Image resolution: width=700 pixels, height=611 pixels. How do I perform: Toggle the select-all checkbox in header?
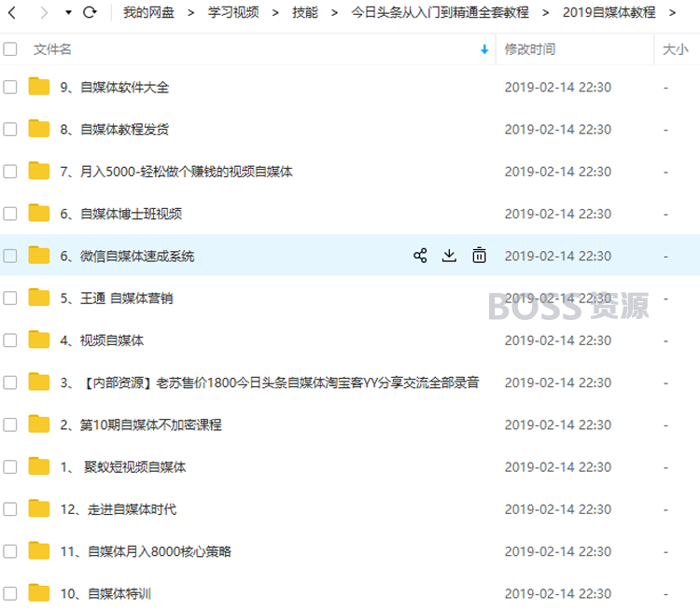pyautogui.click(x=10, y=49)
